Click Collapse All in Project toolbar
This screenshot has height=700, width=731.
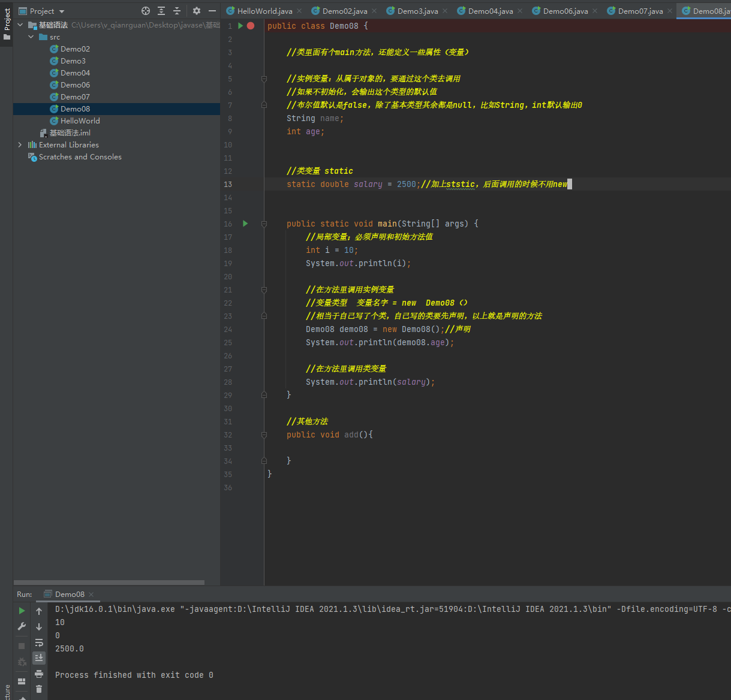177,11
